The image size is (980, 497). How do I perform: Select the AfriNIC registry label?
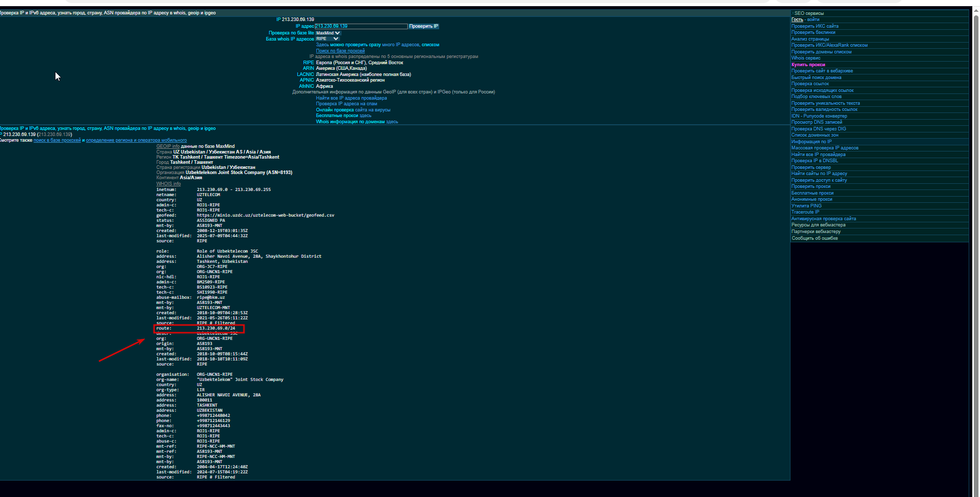click(x=306, y=86)
